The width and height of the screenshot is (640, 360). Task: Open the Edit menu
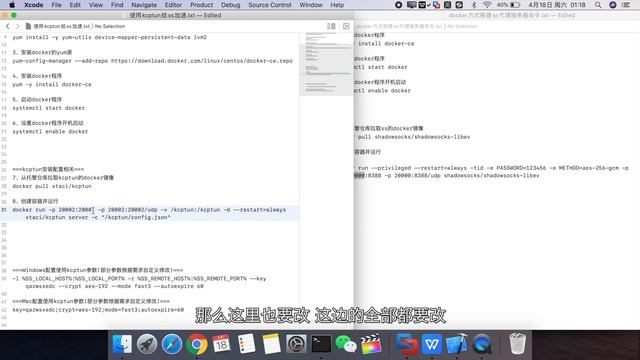pos(75,5)
